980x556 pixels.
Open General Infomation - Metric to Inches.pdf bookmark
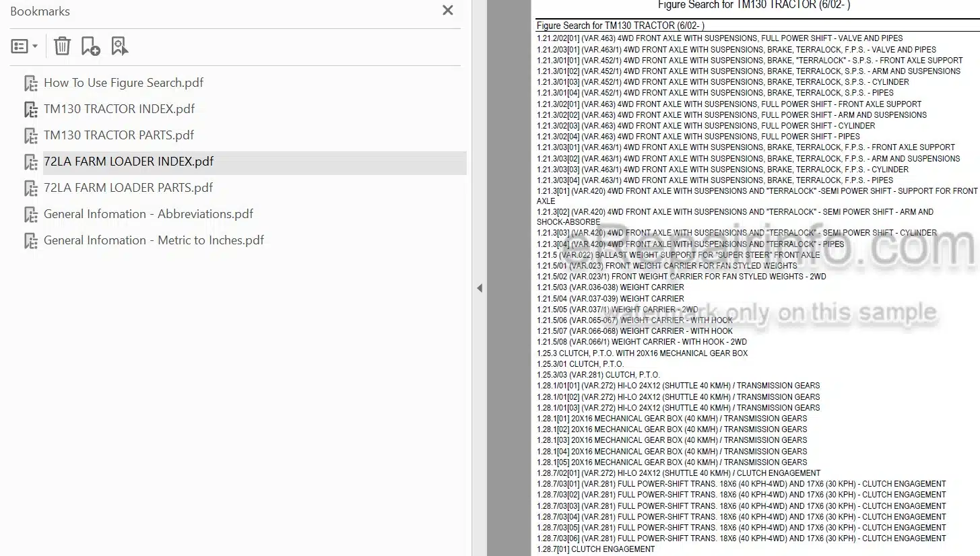(x=154, y=240)
